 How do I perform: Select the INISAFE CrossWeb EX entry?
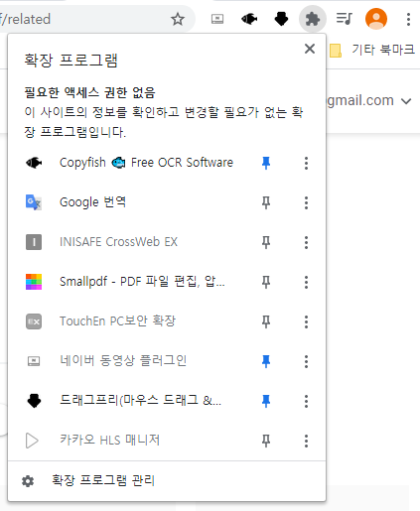tap(118, 242)
